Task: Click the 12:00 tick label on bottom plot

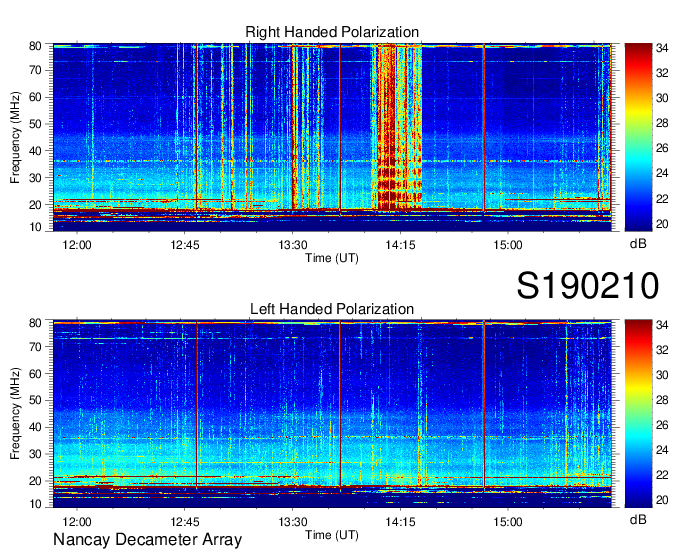Action: pos(77,522)
